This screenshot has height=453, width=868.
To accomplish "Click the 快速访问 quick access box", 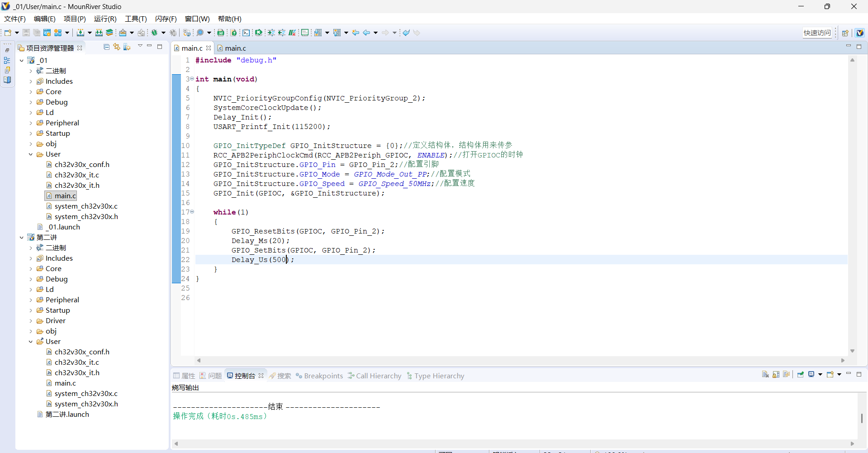I will click(817, 33).
